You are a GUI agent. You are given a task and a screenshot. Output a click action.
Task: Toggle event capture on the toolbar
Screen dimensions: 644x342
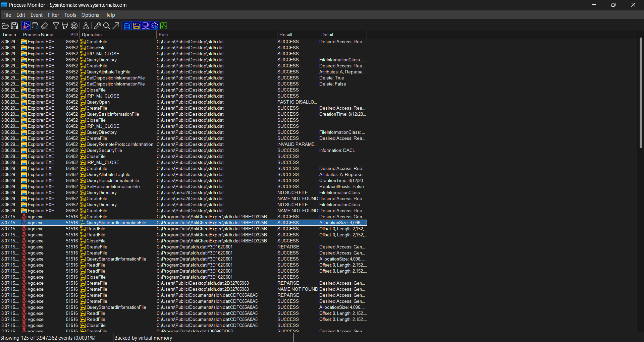tap(26, 26)
